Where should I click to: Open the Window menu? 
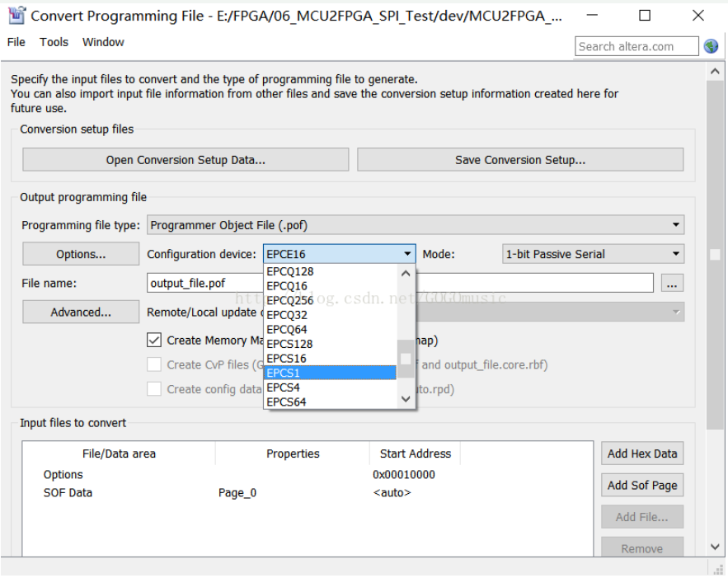pos(103,42)
